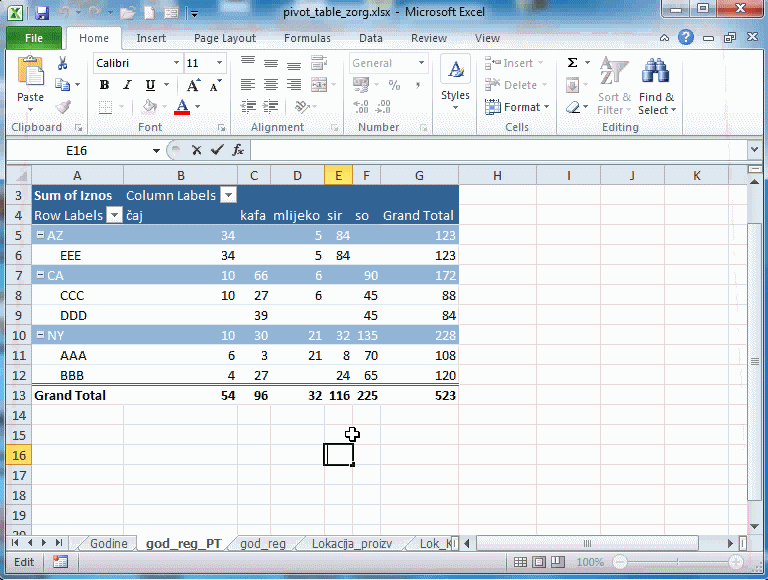Open the Column Labels filter dropdown

coord(228,195)
